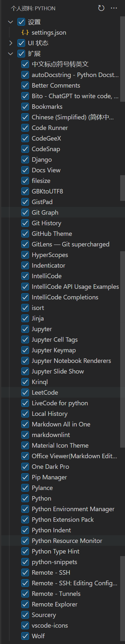Toggle the Jupyter Keymap checkbox
Image resolution: width=125 pixels, height=644 pixels.
pyautogui.click(x=25, y=350)
